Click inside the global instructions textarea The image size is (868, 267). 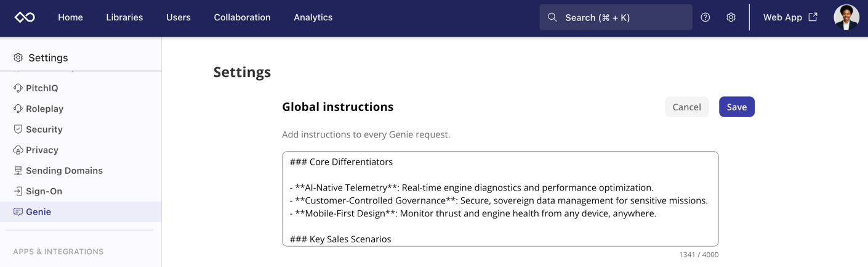(500, 199)
